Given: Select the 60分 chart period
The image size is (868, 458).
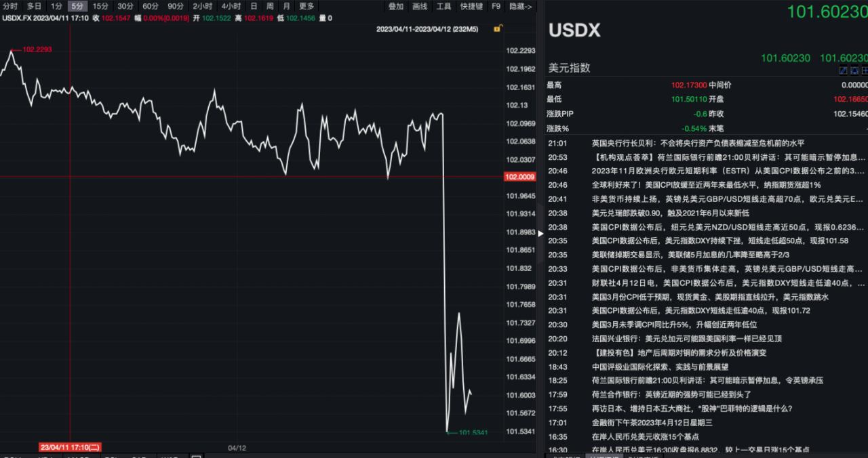Looking at the screenshot, I should 151,6.
